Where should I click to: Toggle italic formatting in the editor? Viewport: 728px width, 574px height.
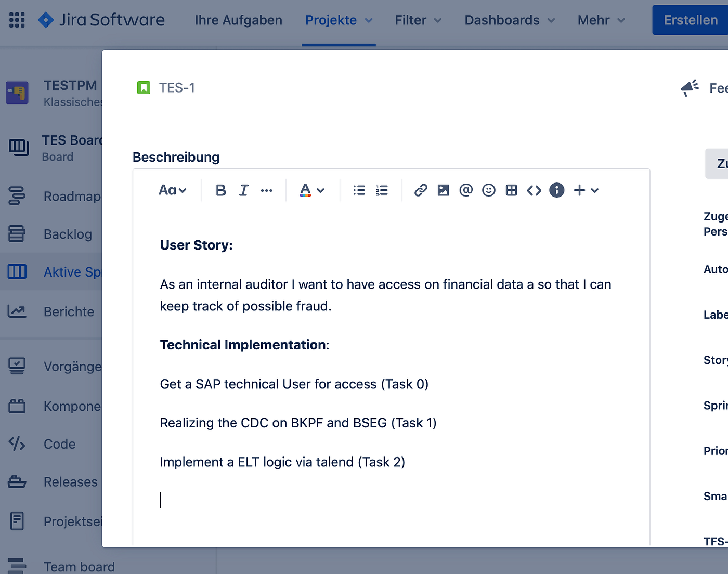[x=243, y=190]
